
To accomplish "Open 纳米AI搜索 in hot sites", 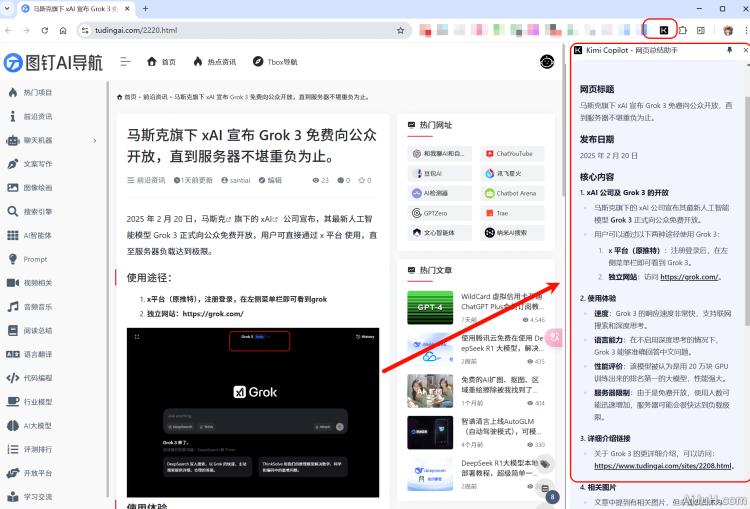I will click(x=512, y=233).
